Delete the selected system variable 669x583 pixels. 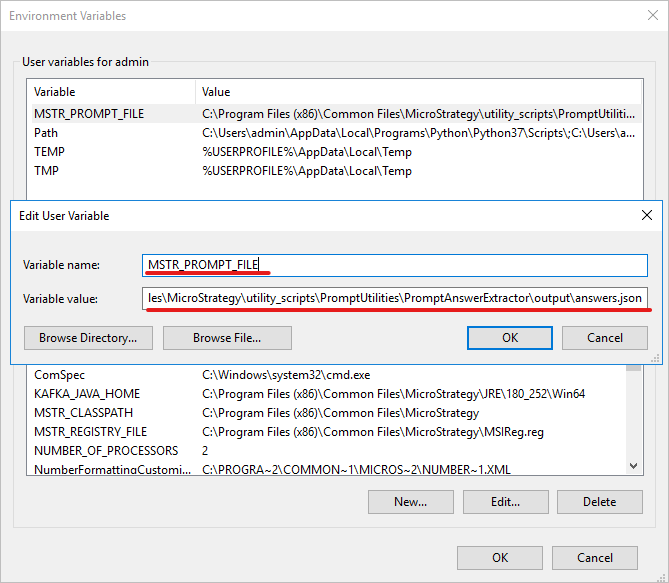point(599,502)
